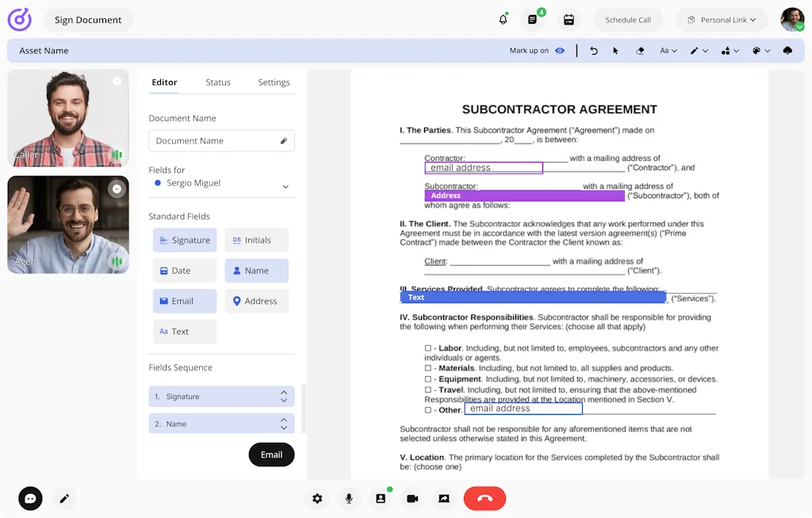End the call with red hang-up button
Screen dimensions: 812x518
[x=485, y=498]
